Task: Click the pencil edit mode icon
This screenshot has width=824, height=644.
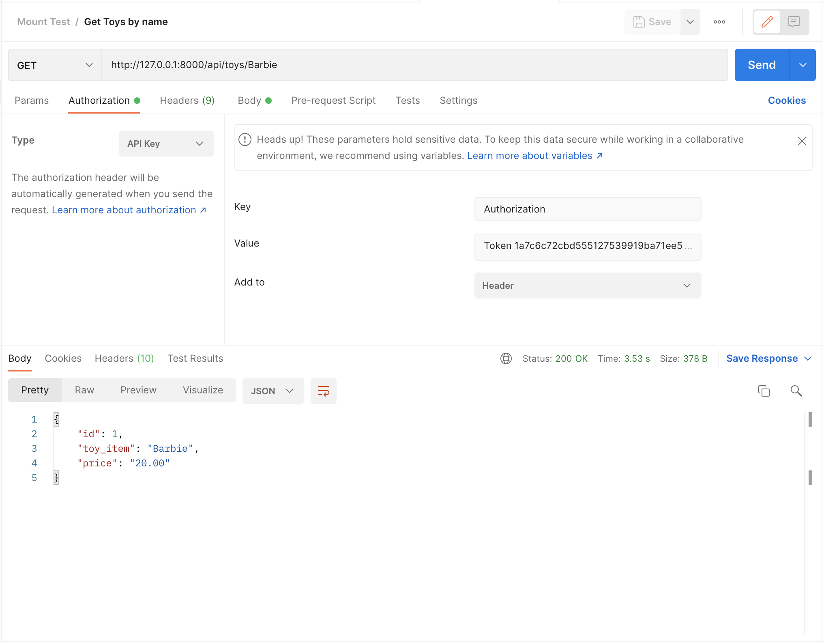Action: pyautogui.click(x=767, y=22)
